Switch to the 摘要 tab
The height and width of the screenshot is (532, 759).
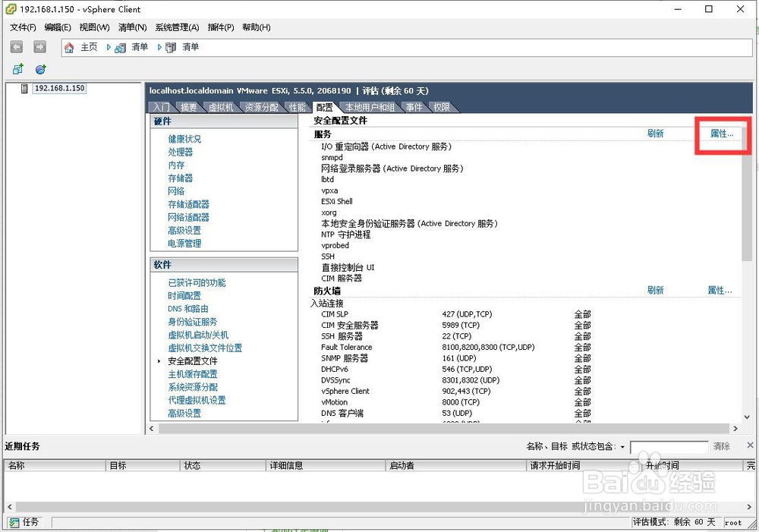188,108
